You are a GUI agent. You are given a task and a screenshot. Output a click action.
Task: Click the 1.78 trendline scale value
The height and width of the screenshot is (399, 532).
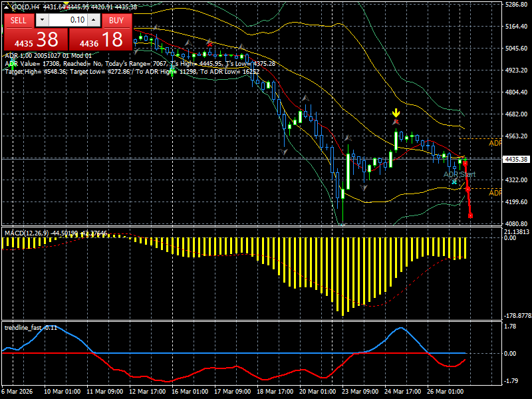510,327
